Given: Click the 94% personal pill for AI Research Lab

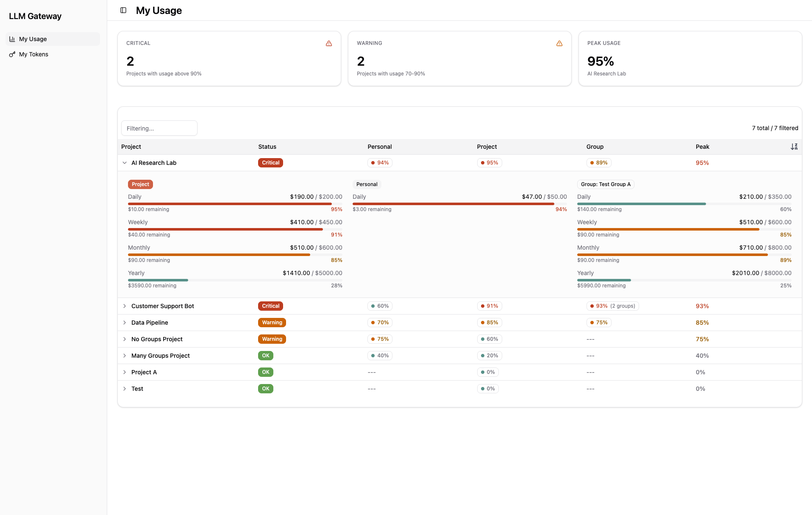Looking at the screenshot, I should 380,163.
